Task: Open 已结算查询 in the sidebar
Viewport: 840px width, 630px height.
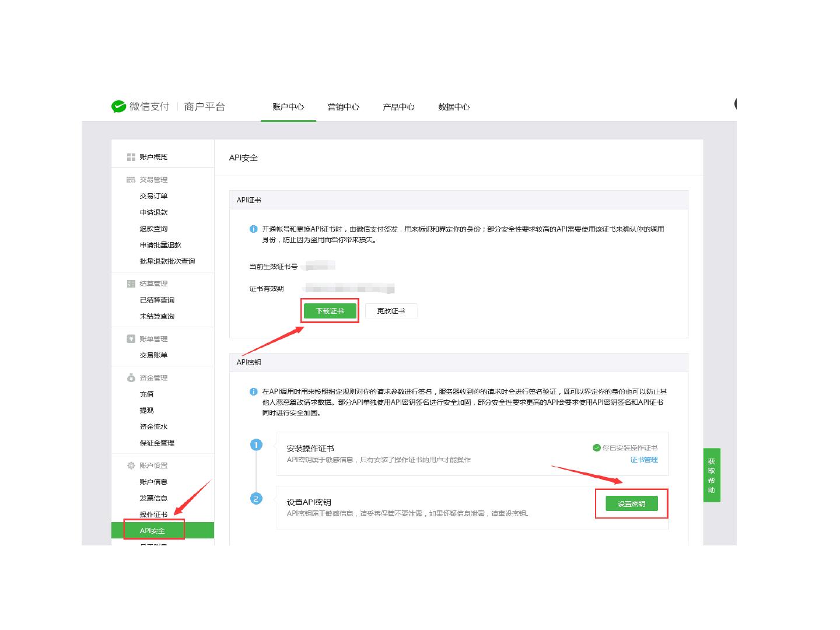Action: click(157, 300)
